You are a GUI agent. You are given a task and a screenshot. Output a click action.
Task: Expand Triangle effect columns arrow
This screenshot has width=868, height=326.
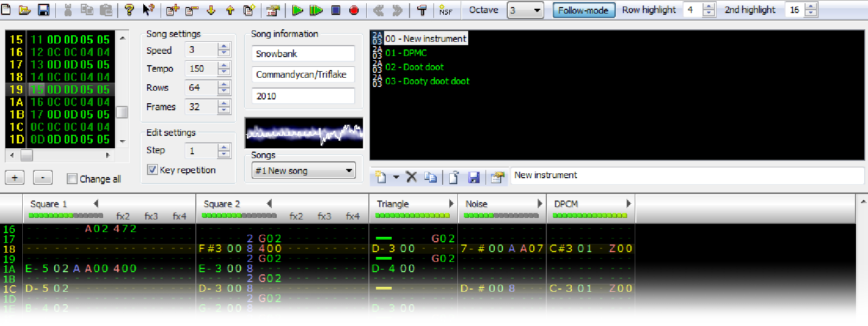(x=451, y=204)
